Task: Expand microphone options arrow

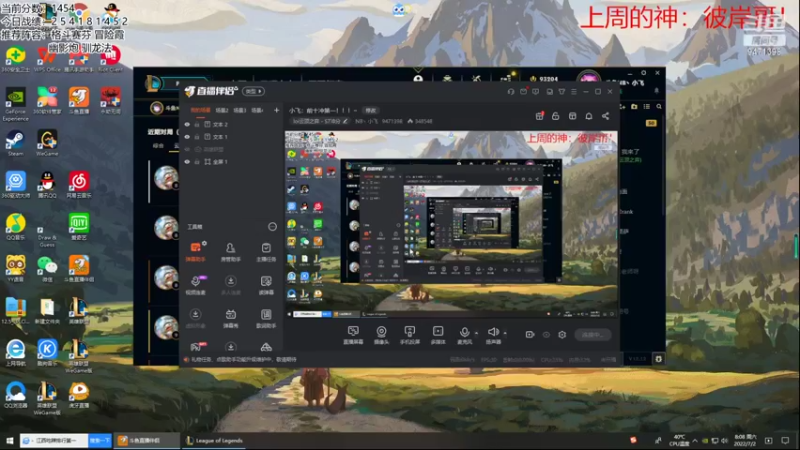Action: 477,333
